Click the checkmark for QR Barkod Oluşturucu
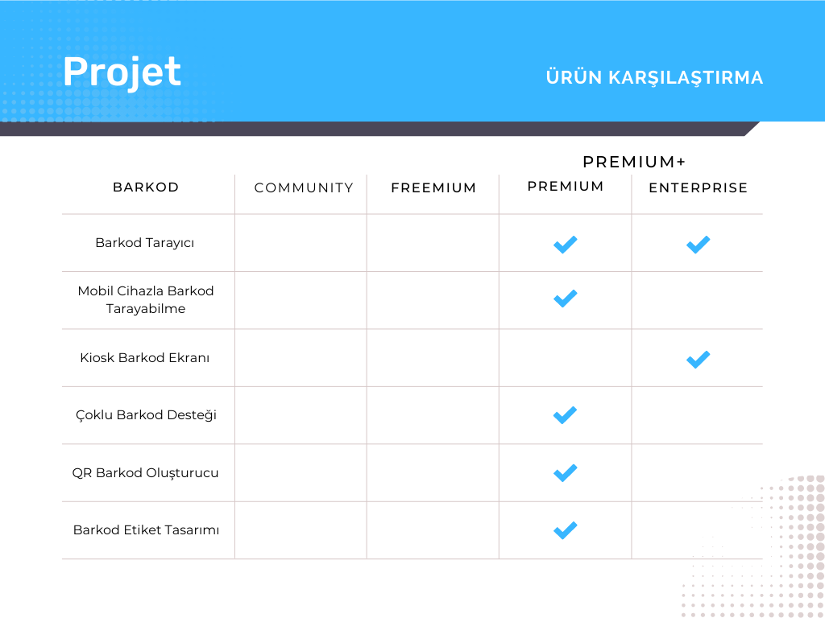The image size is (825, 618). 565,473
